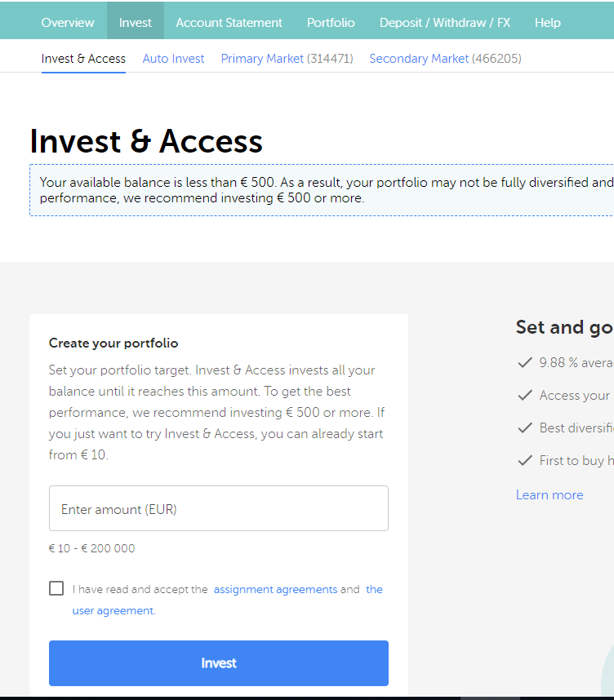Open the Help menu
614x700 pixels.
548,22
